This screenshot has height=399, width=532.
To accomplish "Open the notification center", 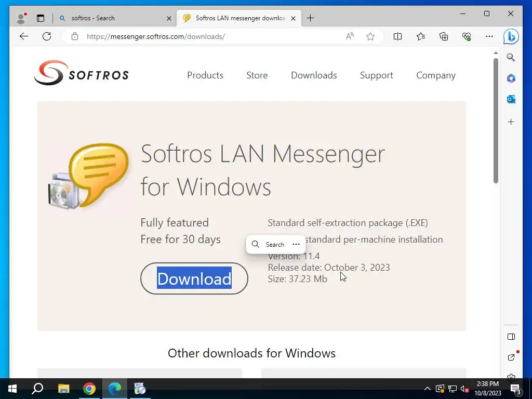I will (516, 389).
